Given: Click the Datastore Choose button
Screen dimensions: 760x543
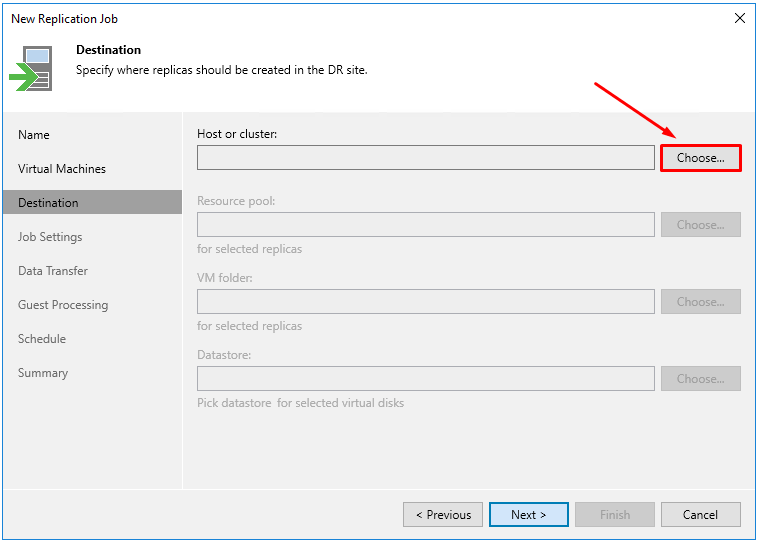Looking at the screenshot, I should point(700,379).
